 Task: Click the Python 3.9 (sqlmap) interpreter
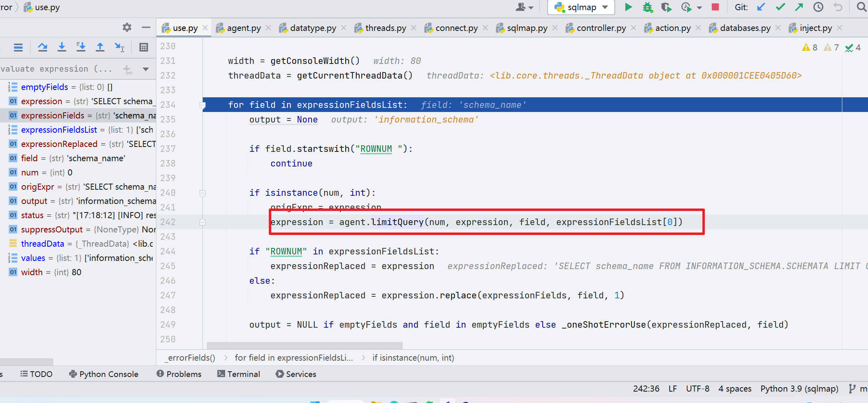pyautogui.click(x=799, y=389)
